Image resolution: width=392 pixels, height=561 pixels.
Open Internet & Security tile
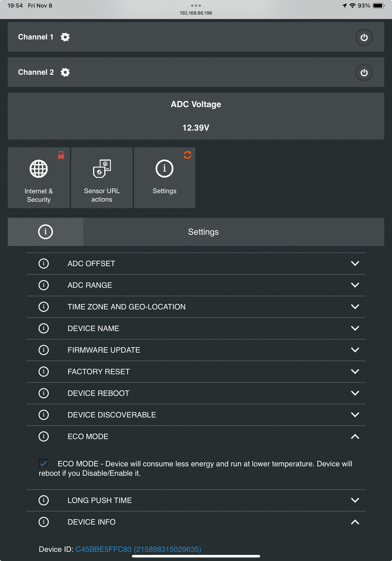(39, 178)
